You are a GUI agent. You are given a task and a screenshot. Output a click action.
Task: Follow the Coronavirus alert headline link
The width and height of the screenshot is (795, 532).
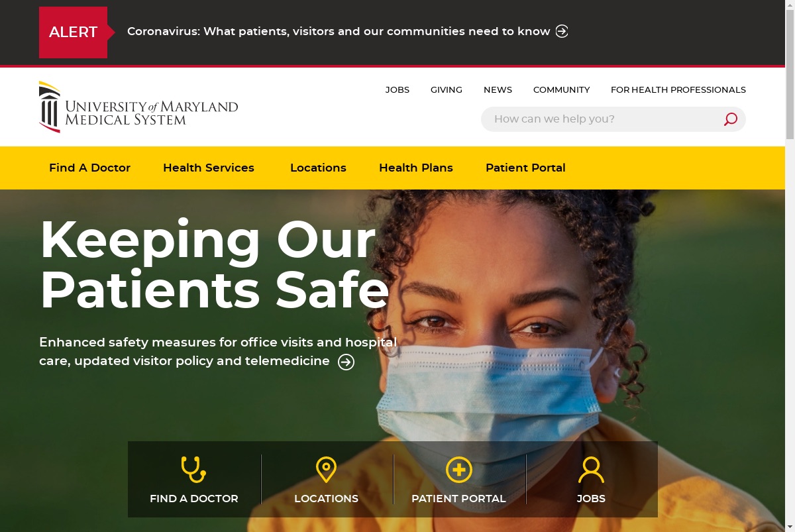(339, 31)
